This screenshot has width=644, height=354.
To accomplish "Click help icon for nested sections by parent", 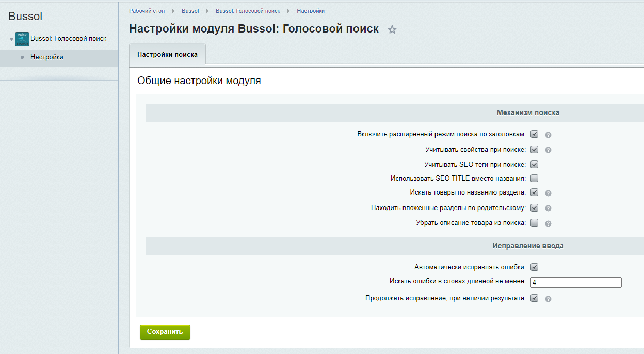I will tap(548, 208).
